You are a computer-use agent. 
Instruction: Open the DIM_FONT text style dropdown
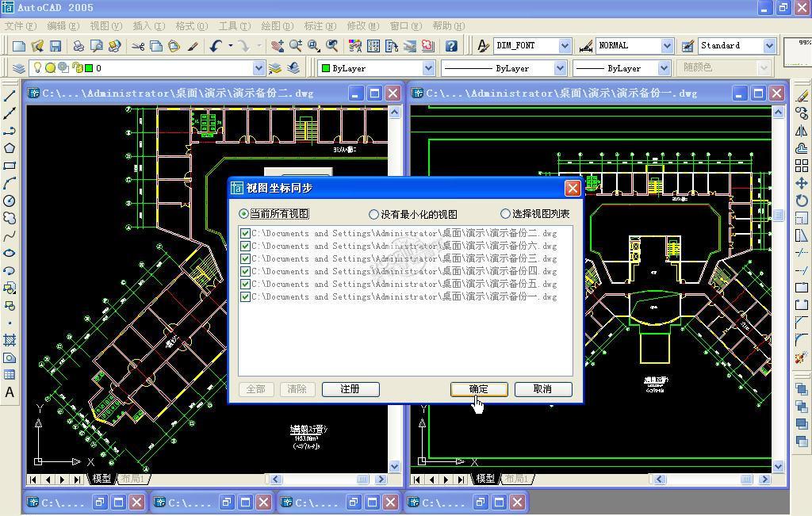565,46
